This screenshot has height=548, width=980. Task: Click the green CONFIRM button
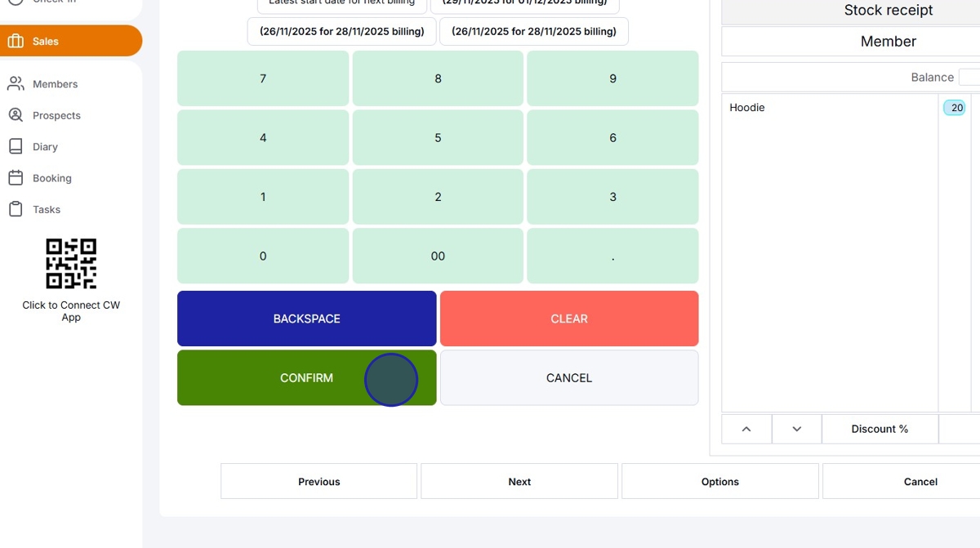306,377
